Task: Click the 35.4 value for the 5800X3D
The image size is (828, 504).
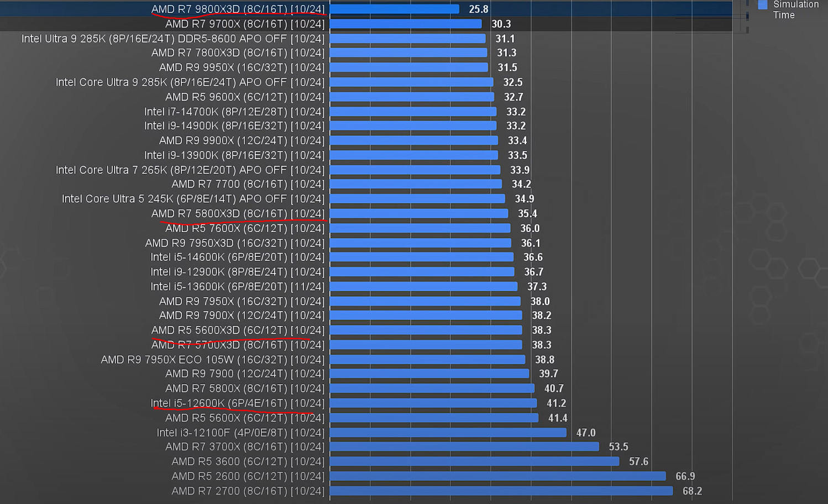Action: click(x=527, y=213)
